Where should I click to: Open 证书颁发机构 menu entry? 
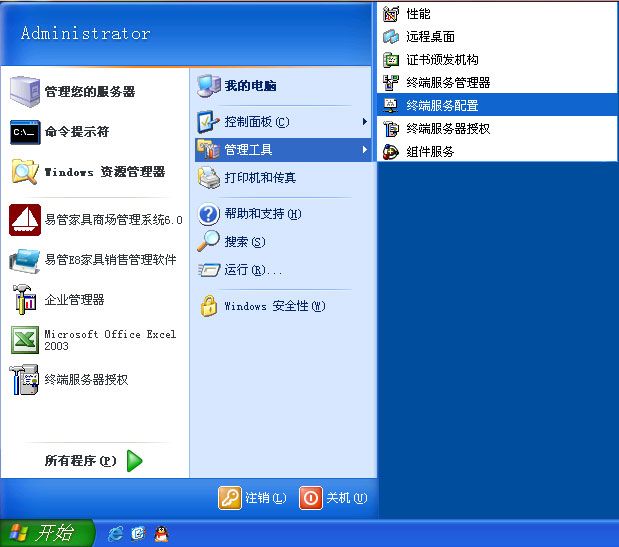click(x=497, y=60)
